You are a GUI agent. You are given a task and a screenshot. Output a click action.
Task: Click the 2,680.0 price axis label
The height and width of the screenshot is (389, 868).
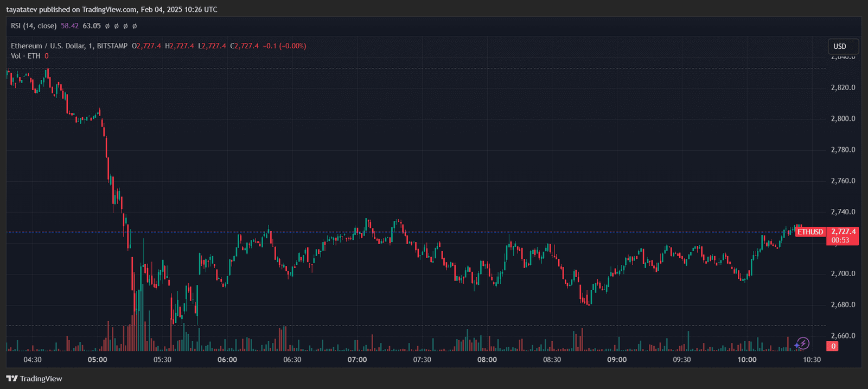[x=843, y=304]
